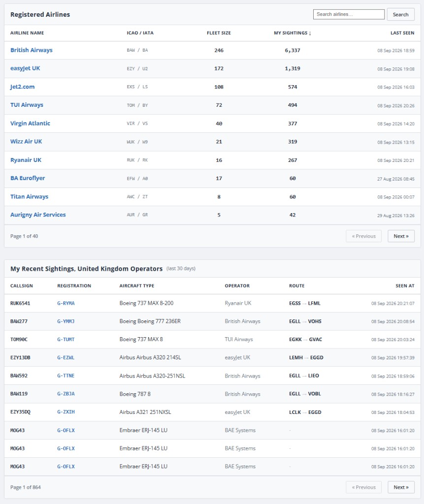Open the Ryanair UK airline link
The width and height of the screenshot is (424, 504).
click(x=26, y=160)
